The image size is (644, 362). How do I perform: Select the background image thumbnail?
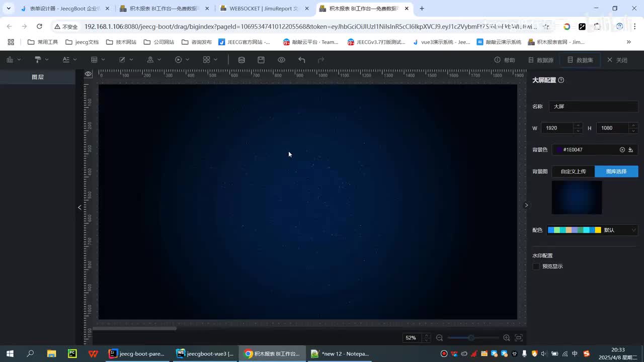[x=577, y=198]
